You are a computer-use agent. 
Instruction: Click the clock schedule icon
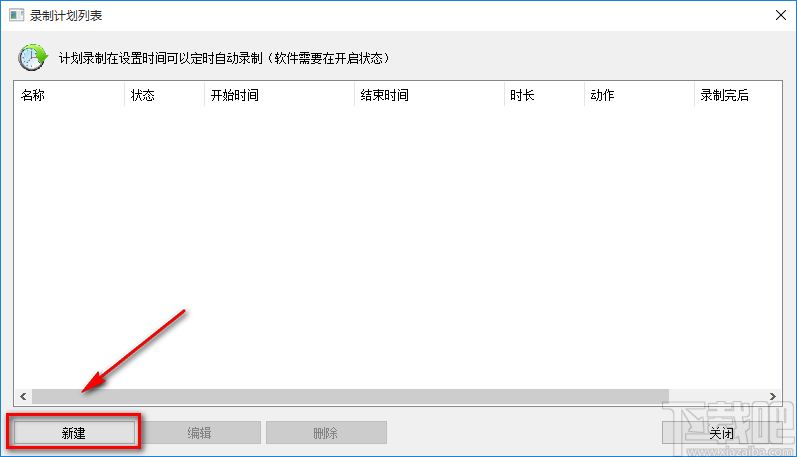pyautogui.click(x=33, y=57)
